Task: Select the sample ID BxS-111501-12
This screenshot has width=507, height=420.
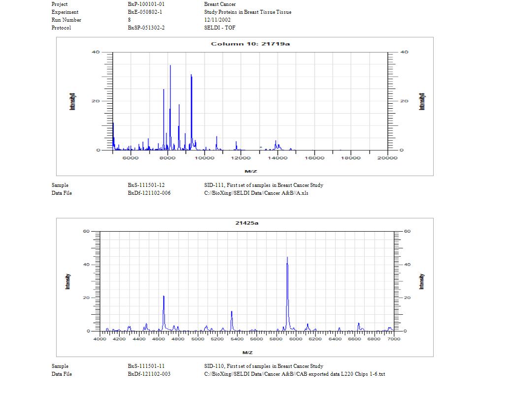Action: click(146, 185)
